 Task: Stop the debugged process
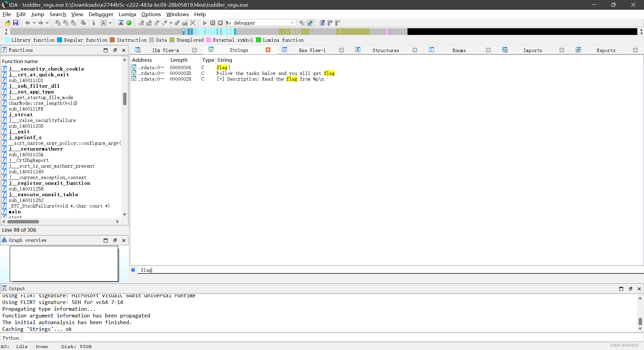click(220, 23)
